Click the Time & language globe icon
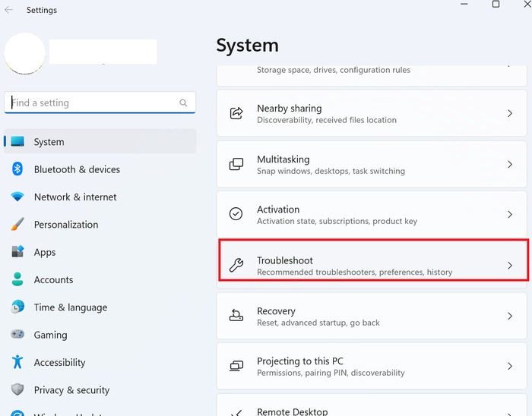Screen dimensions: 532x416 17,307
